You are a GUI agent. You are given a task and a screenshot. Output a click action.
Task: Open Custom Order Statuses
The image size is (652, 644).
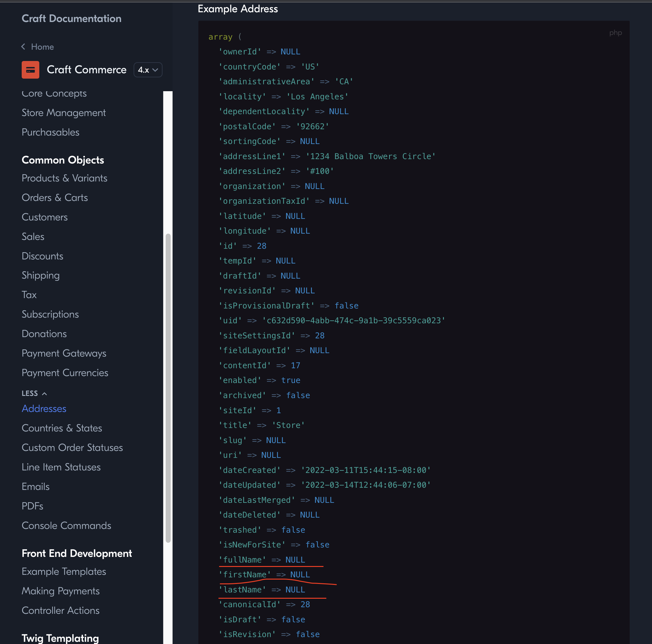(72, 448)
